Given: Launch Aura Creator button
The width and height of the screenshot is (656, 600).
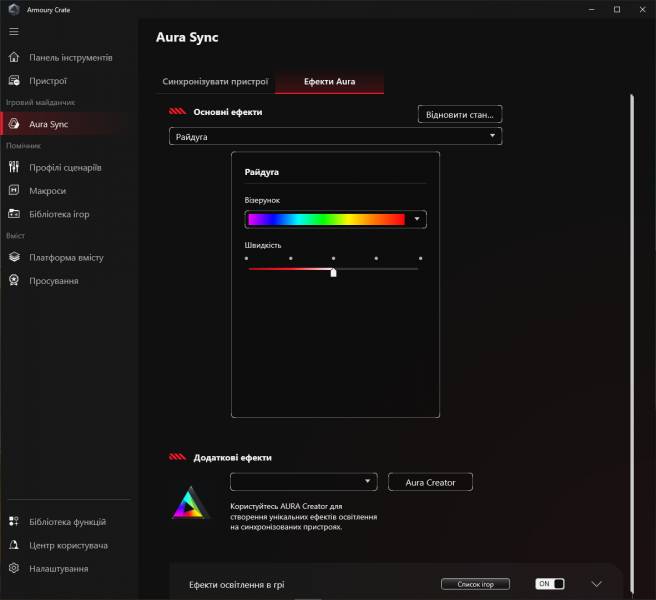Looking at the screenshot, I should click(430, 482).
